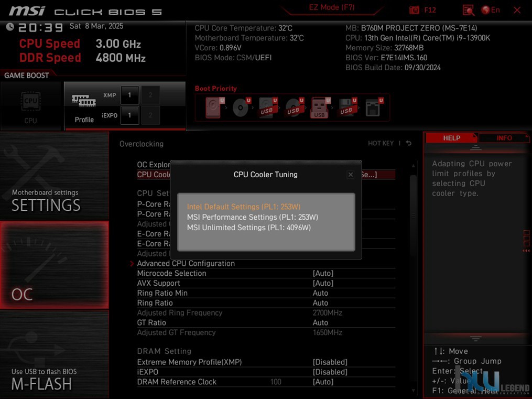This screenshot has height=399, width=532.
Task: Open the M-FLASH section
Action: (55, 354)
